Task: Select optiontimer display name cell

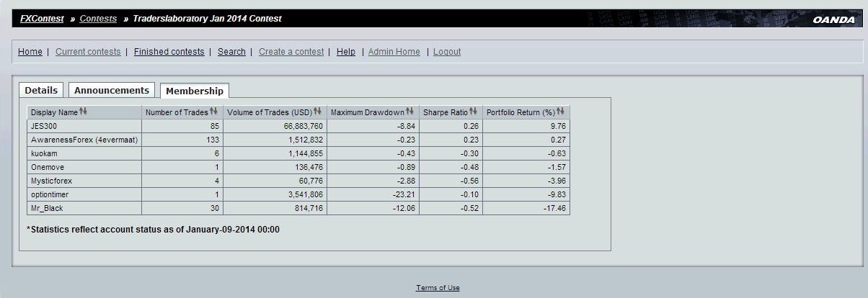Action: 84,194
